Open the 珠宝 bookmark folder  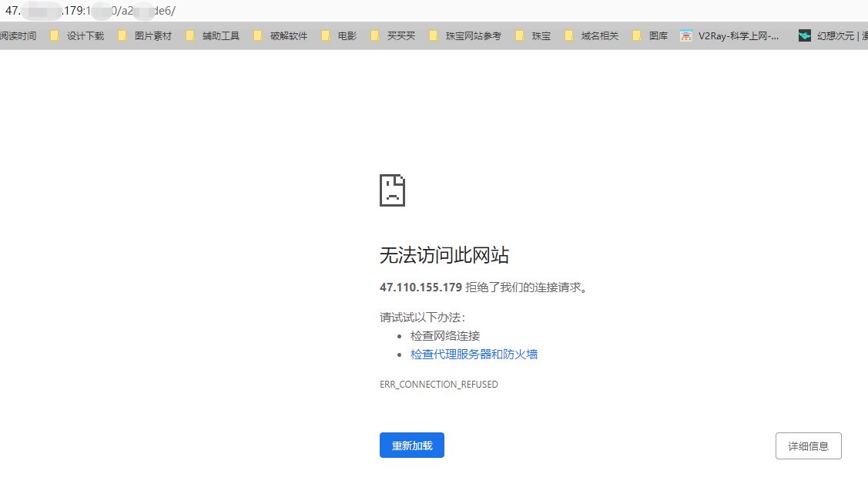[x=532, y=36]
